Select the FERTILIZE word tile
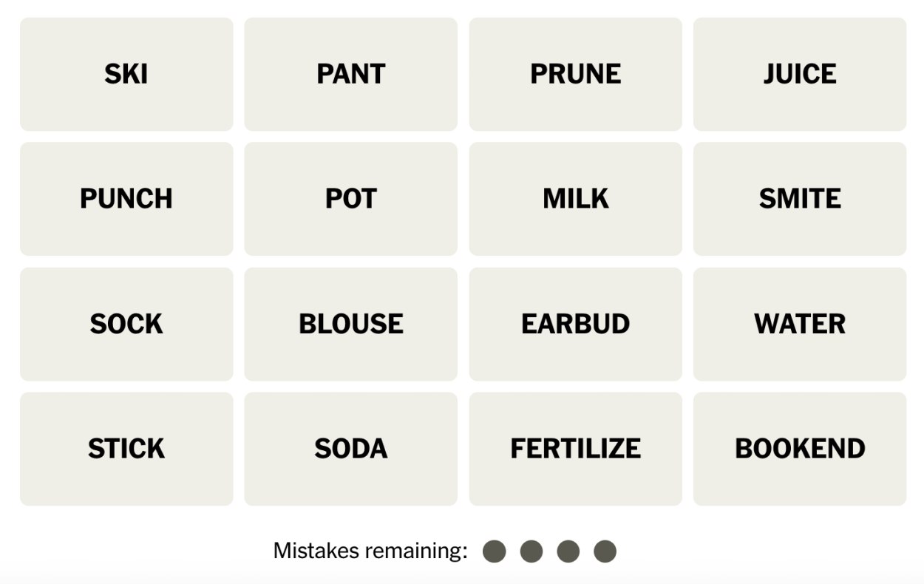 pos(575,449)
